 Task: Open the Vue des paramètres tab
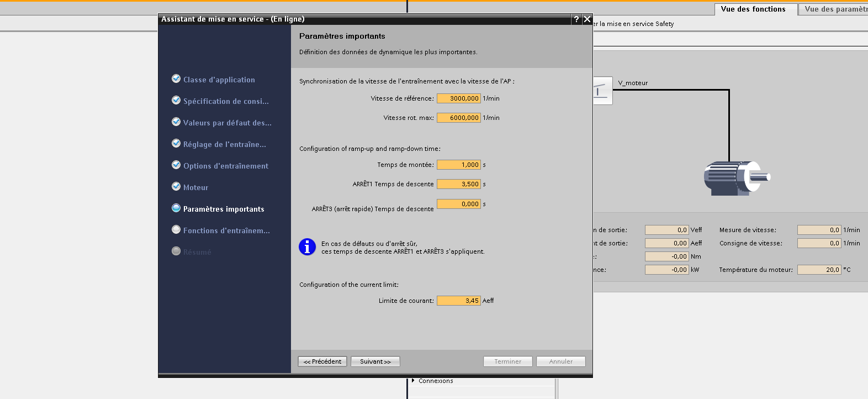[x=835, y=9]
